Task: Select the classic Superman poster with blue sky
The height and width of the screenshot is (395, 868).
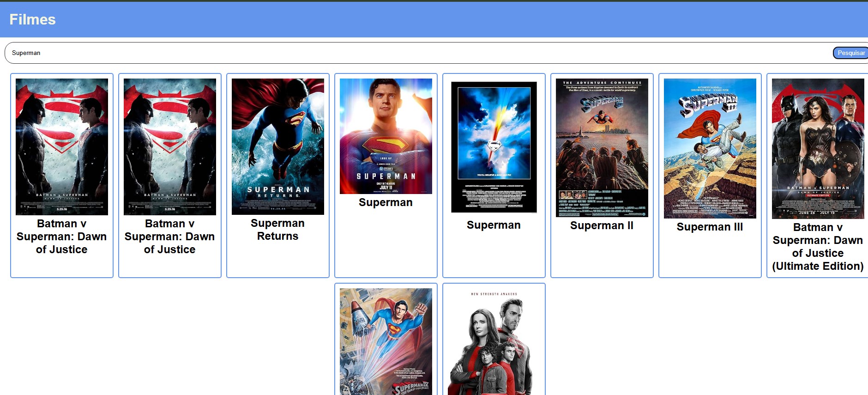Action: click(494, 147)
